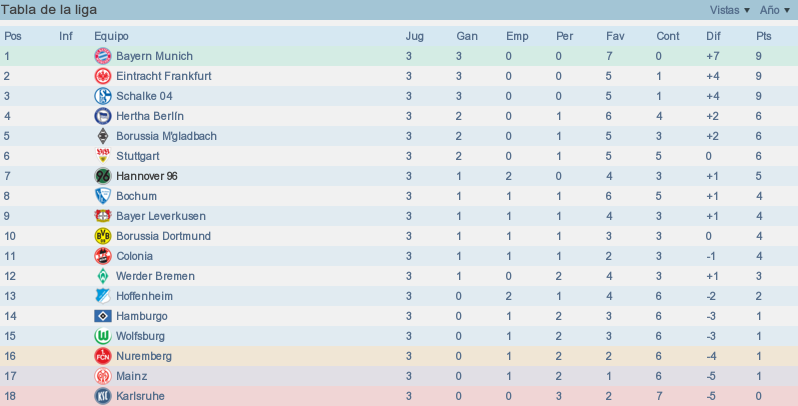Sort table by Pts column header
Screen dimensions: 798x406
[x=763, y=36]
